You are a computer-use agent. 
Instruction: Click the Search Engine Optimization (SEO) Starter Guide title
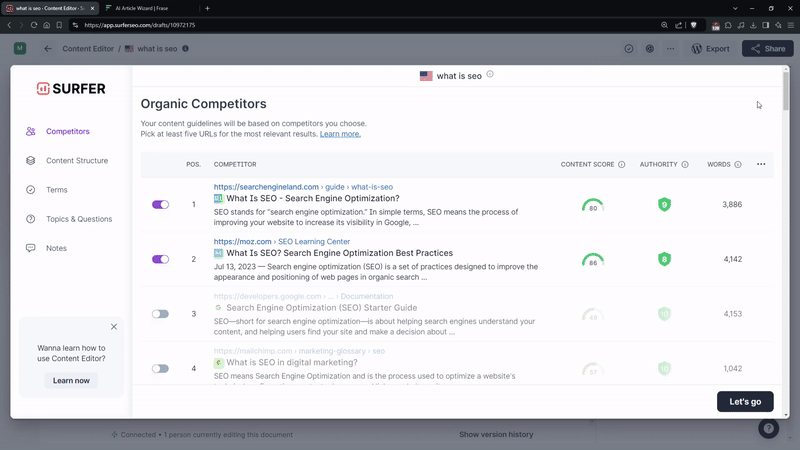[321, 308]
